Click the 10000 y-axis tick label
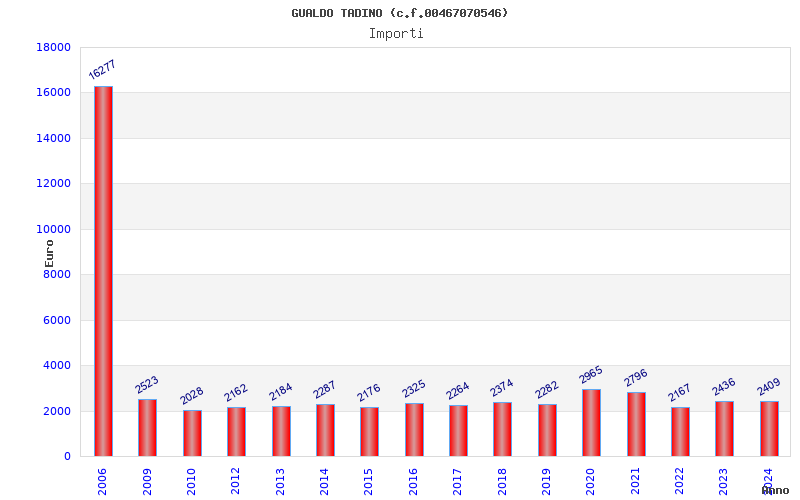 pyautogui.click(x=54, y=229)
